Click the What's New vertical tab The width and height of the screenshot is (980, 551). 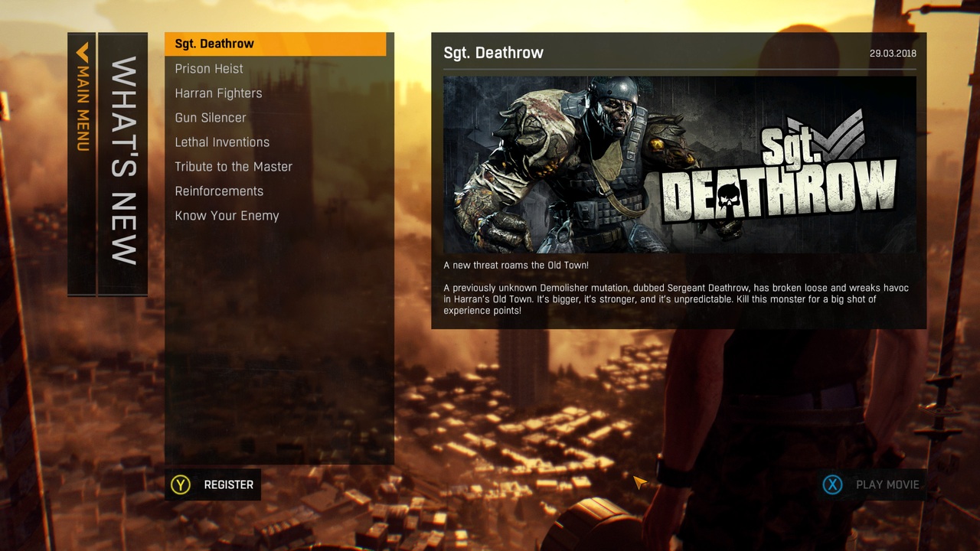pos(123,164)
